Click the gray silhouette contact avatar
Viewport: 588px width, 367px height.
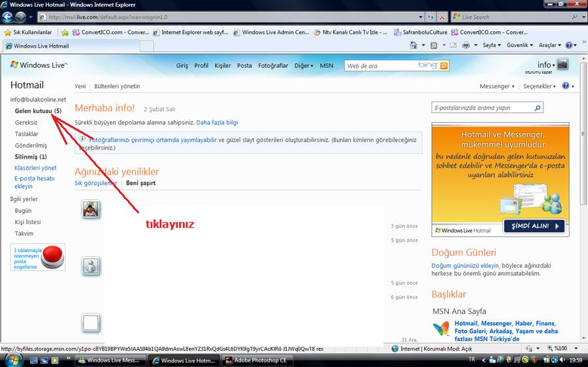click(x=91, y=266)
